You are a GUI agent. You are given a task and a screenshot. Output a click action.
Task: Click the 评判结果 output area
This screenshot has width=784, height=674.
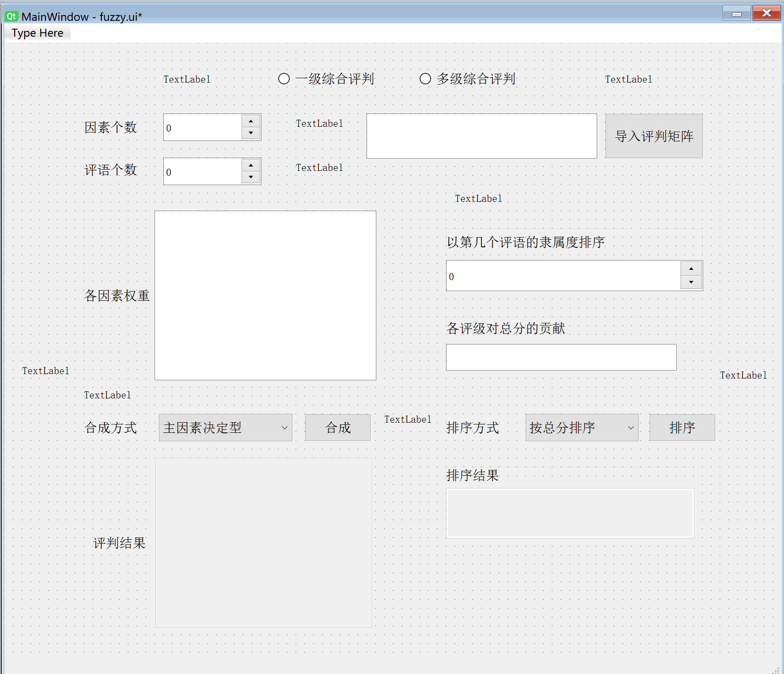pos(264,543)
